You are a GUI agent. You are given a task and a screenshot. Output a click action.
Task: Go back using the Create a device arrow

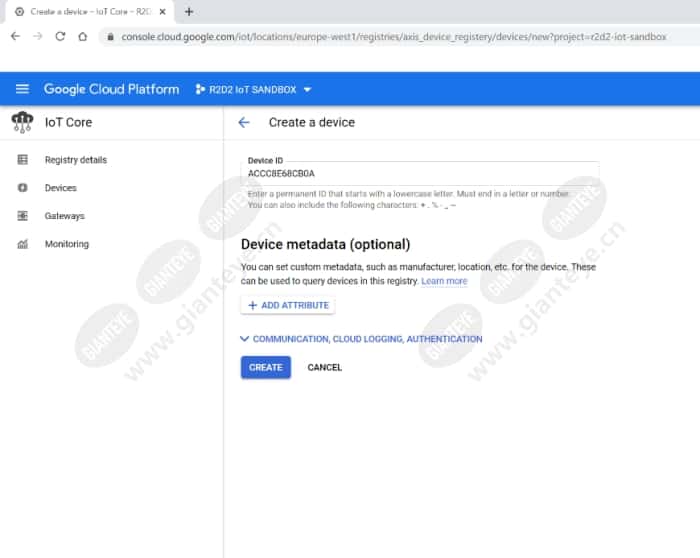pyautogui.click(x=244, y=122)
